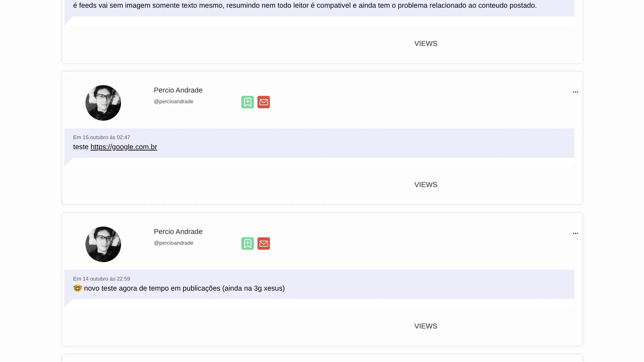644x362 pixels.
Task: Click VIEWS under the google link post
Action: 426,185
